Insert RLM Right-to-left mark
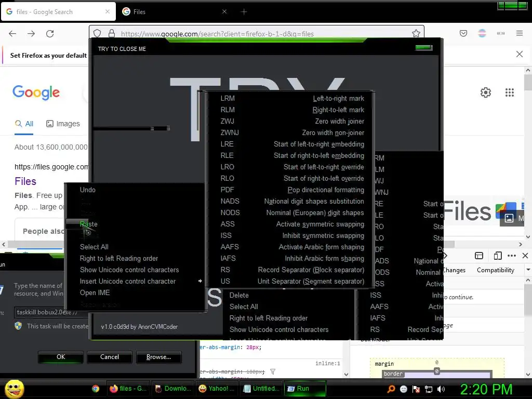Viewport: 532px width, 399px height. [292, 110]
